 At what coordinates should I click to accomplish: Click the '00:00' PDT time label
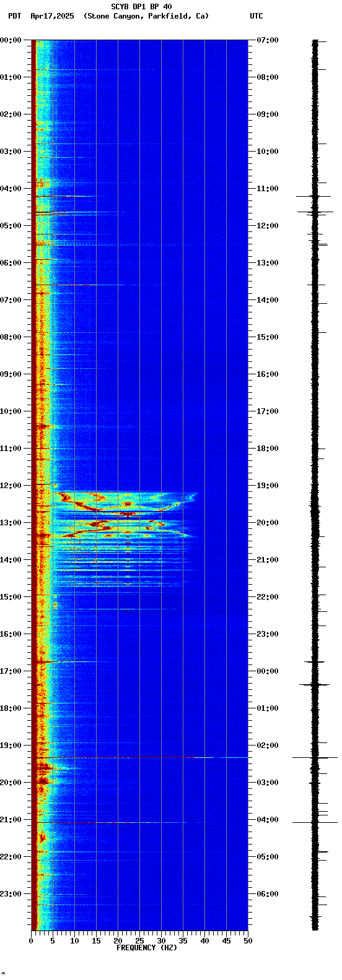point(11,40)
